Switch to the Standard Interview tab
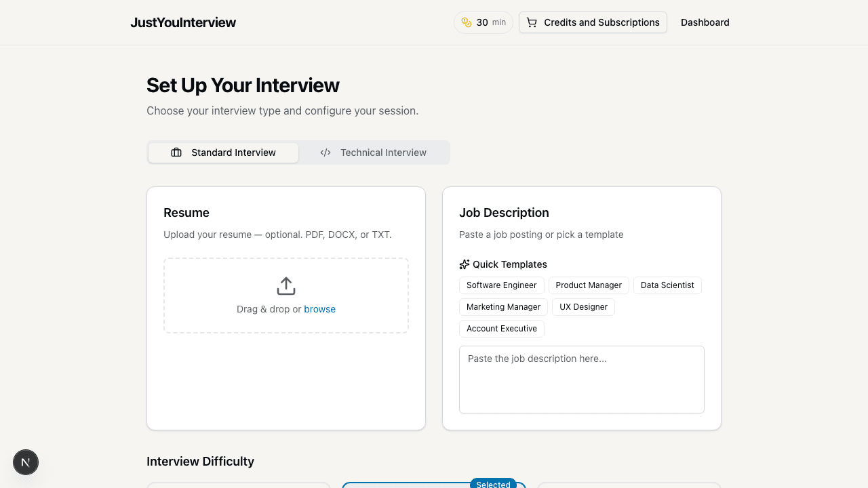The width and height of the screenshot is (868, 488). point(223,152)
